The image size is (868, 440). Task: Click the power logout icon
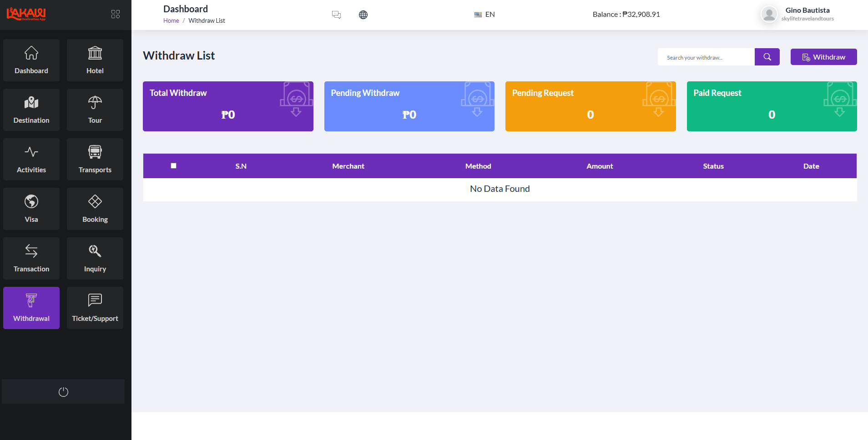pos(63,392)
